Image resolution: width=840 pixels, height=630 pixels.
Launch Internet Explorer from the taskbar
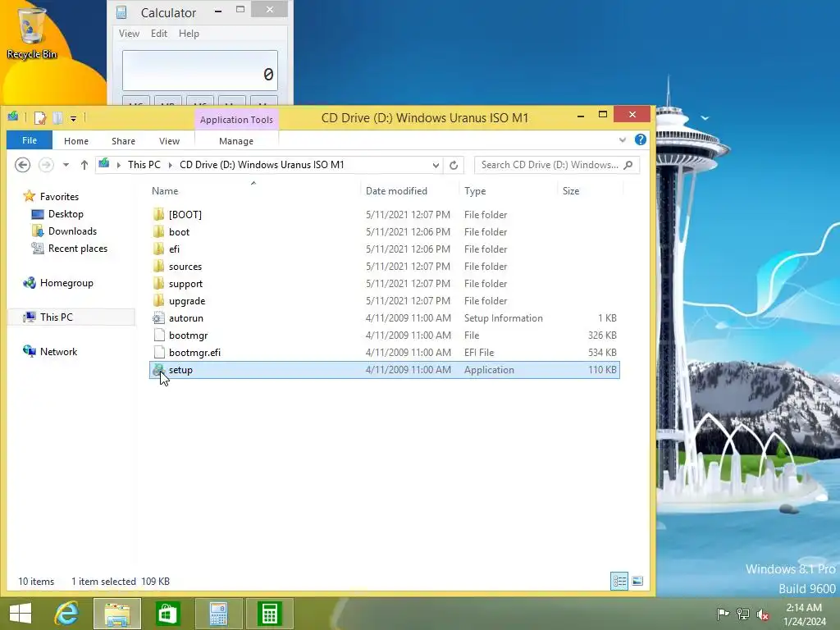click(x=67, y=614)
